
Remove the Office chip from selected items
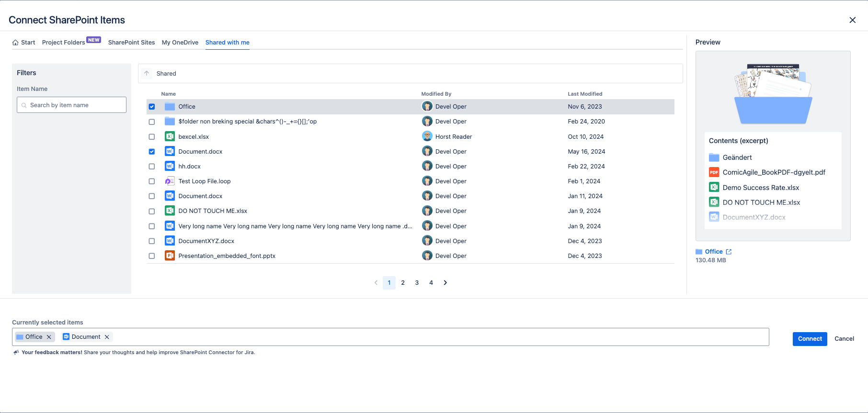tap(49, 337)
